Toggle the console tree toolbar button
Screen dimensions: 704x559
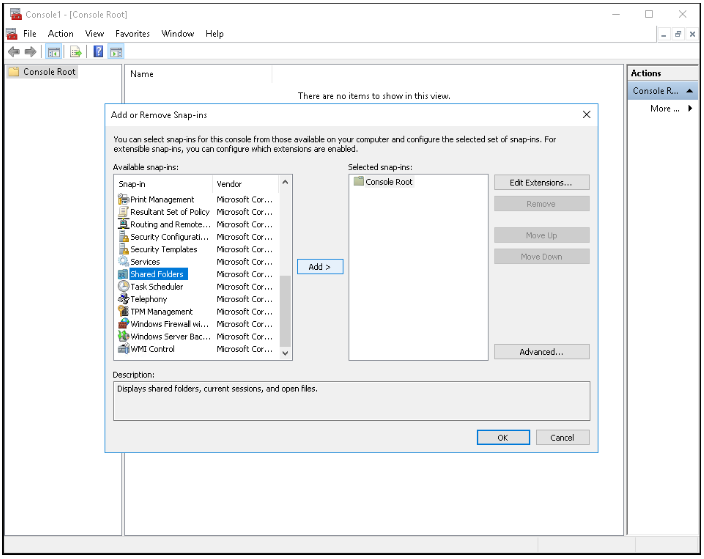click(x=55, y=52)
